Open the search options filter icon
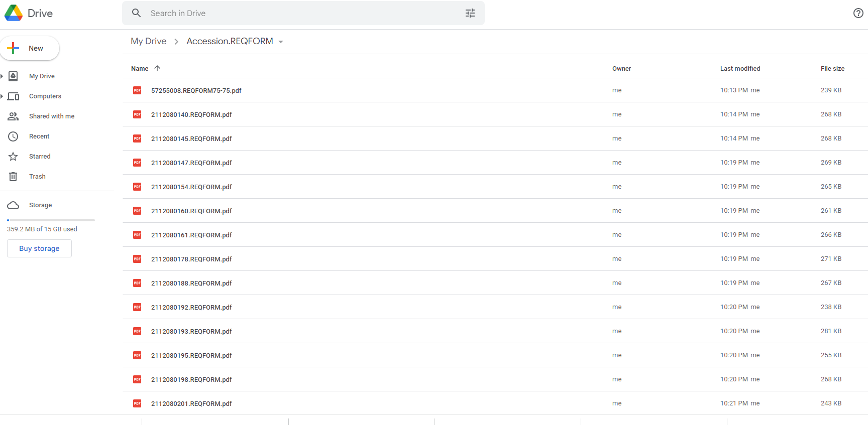This screenshot has width=868, height=425. point(470,13)
